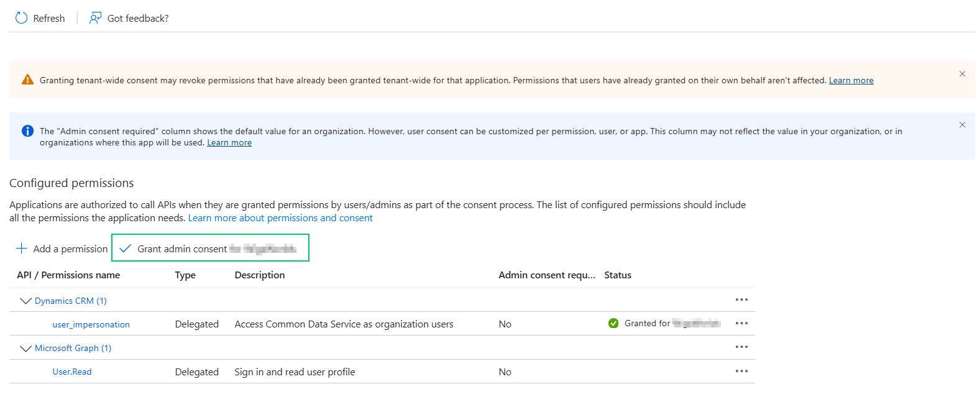This screenshot has width=980, height=402.
Task: Collapse the Microsoft Graph permissions group
Action: pos(25,349)
